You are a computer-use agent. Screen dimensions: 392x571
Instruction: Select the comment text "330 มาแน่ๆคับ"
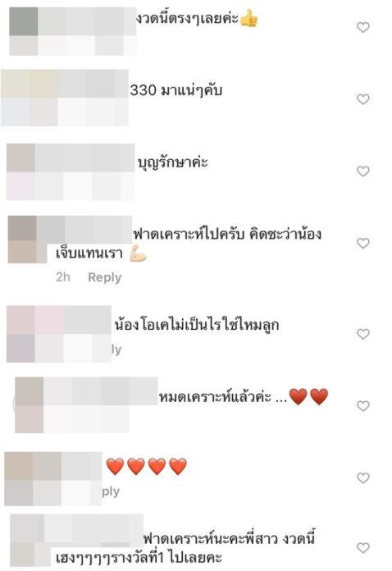(x=176, y=90)
